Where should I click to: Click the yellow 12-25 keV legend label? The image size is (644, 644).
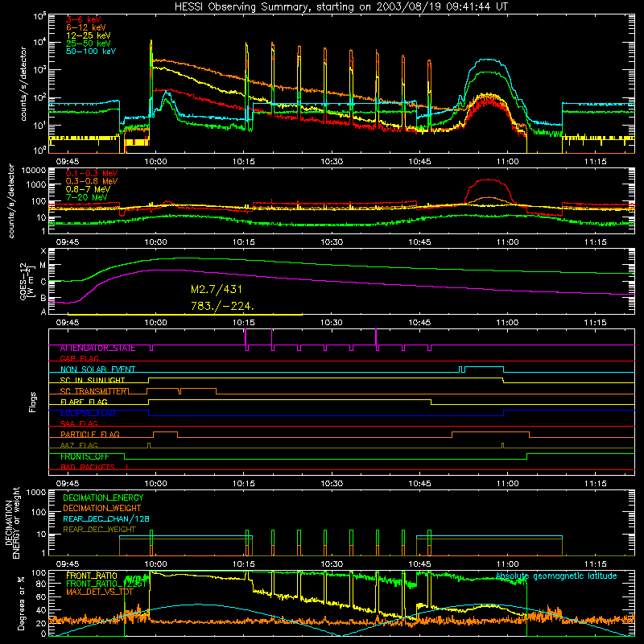tap(89, 35)
